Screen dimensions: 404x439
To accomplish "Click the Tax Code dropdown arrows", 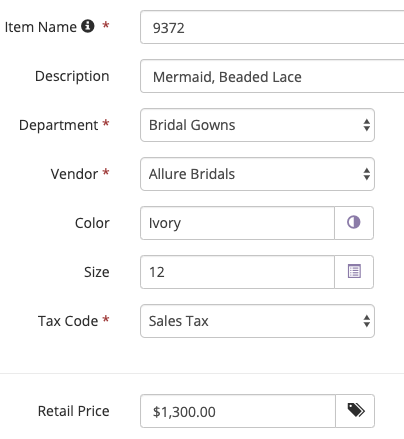I will [367, 321].
